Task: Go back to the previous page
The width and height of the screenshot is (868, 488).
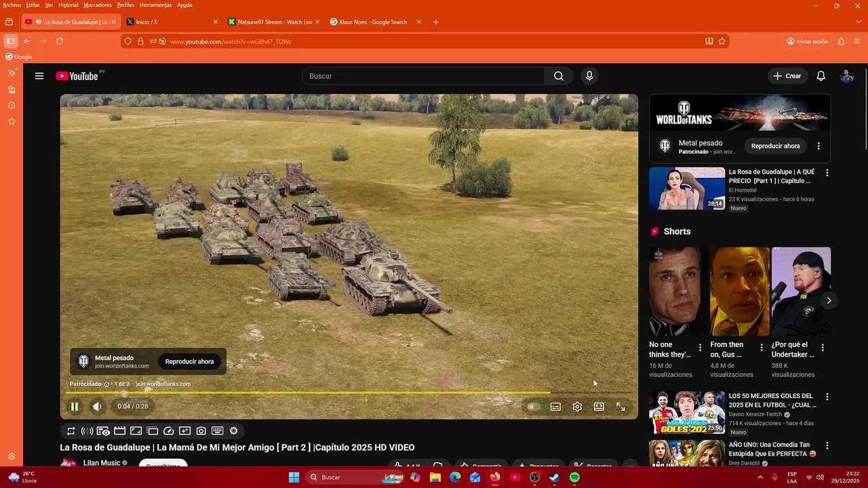Action: (27, 41)
